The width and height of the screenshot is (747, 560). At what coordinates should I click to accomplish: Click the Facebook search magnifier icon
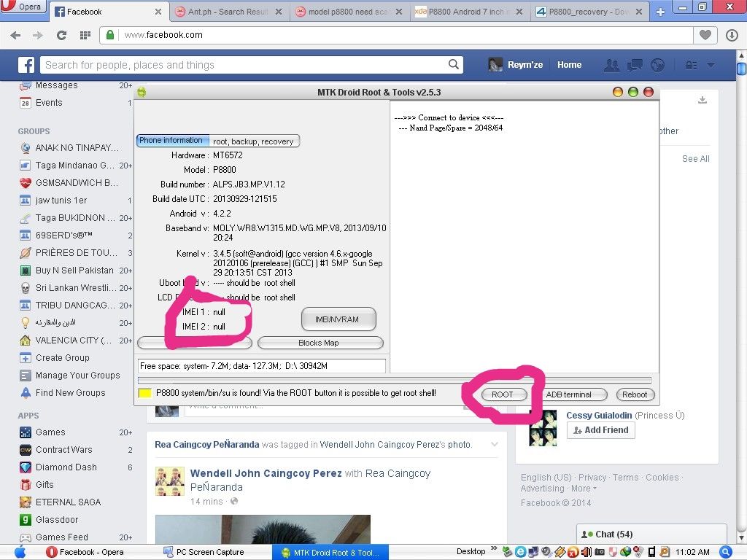click(x=454, y=65)
